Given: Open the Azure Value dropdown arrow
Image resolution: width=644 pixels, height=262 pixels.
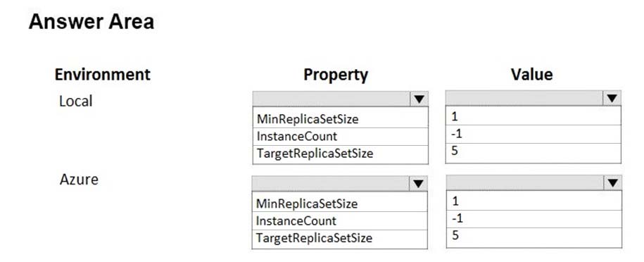Looking at the screenshot, I should coord(612,182).
